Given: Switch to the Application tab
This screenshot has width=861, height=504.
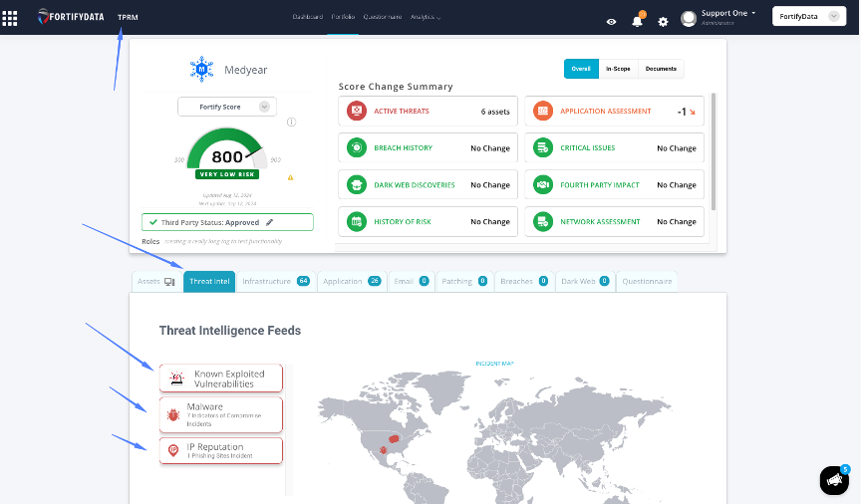Looking at the screenshot, I should coord(352,281).
